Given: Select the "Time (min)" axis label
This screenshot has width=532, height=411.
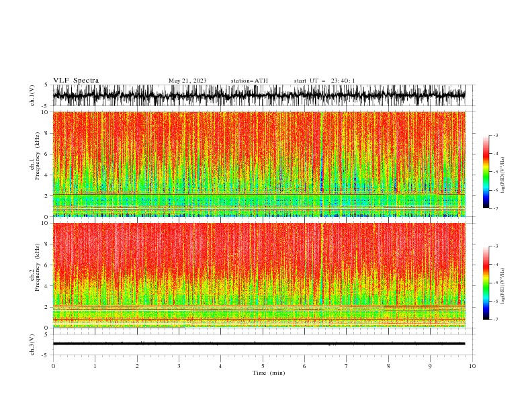Looking at the screenshot, I should (269, 373).
